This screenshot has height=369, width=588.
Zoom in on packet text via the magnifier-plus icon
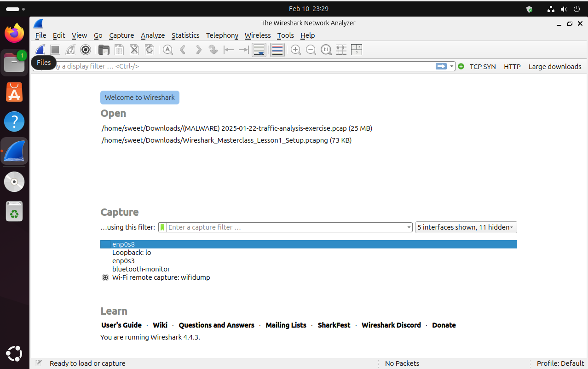click(296, 50)
